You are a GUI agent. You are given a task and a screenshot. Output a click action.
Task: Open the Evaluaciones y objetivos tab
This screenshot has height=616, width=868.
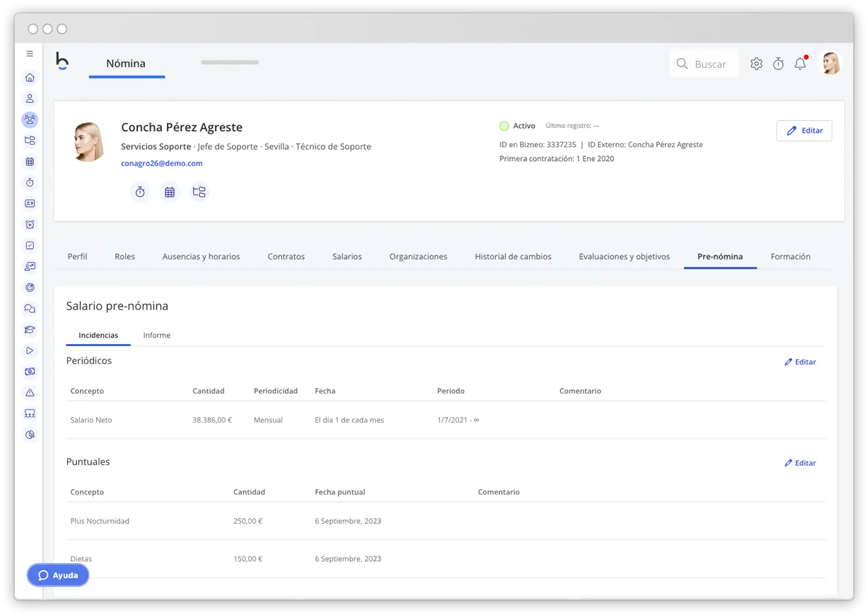(624, 257)
